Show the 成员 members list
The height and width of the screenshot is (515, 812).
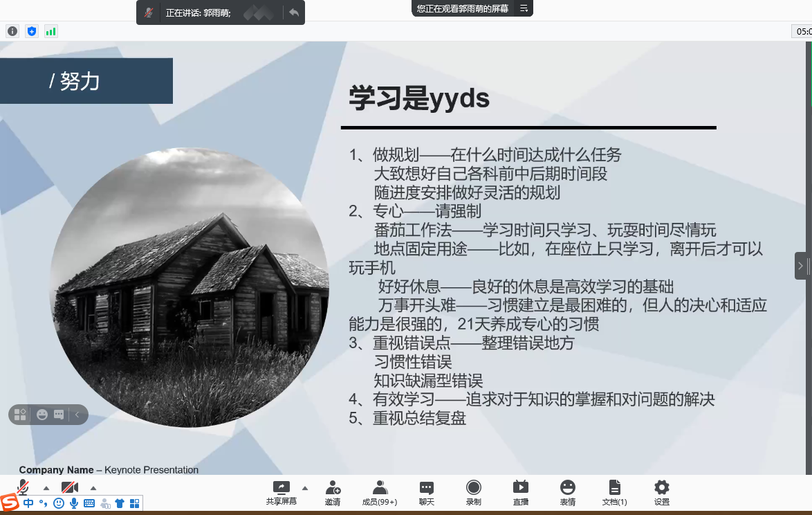click(380, 491)
